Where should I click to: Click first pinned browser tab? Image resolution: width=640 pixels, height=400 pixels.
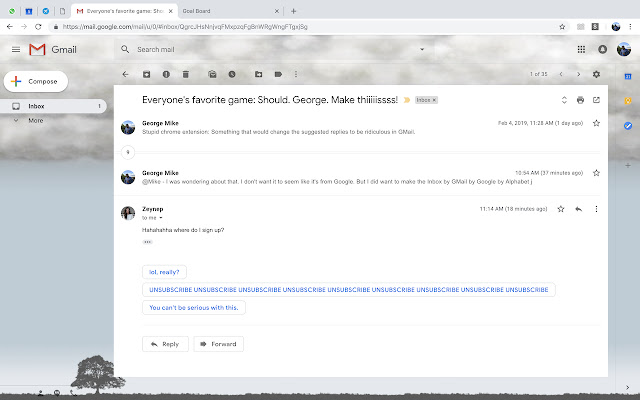click(x=12, y=11)
